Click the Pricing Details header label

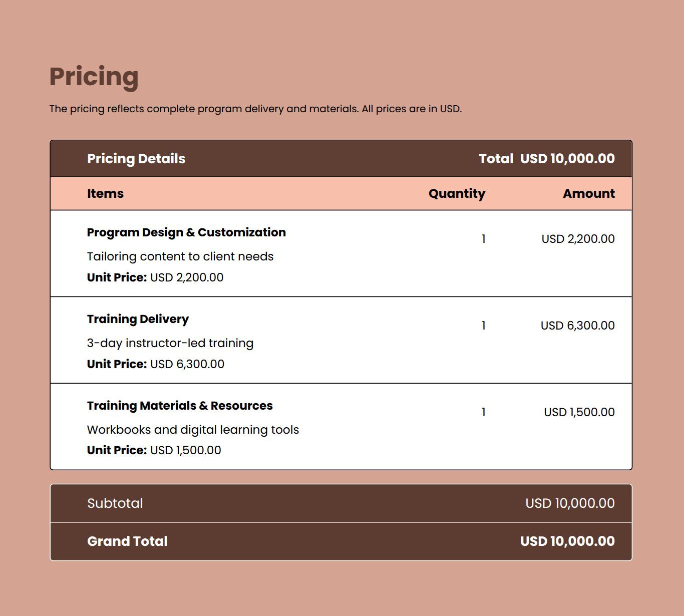pyautogui.click(x=136, y=159)
